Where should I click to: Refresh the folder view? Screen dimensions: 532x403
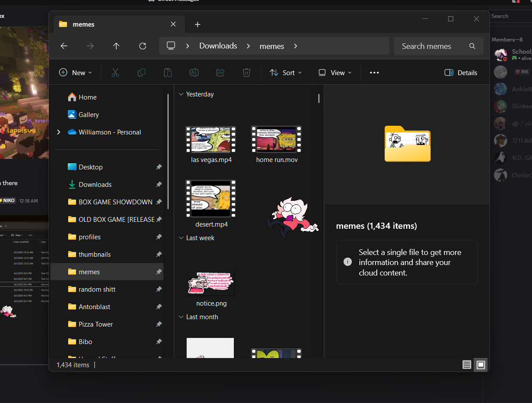click(143, 46)
